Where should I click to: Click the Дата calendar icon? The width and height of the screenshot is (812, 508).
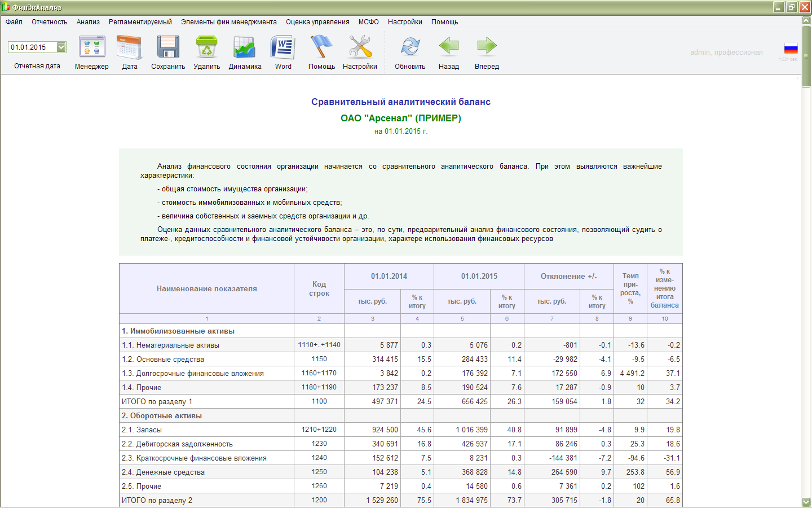129,47
